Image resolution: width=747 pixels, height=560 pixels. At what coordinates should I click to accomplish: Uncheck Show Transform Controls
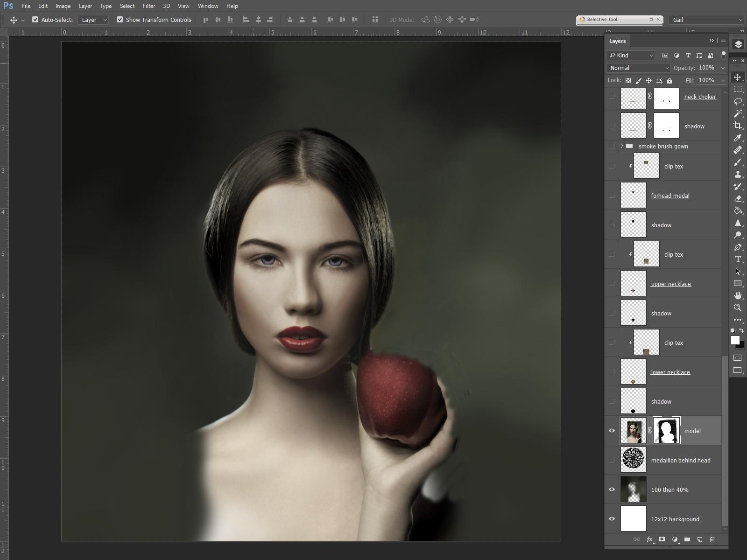click(120, 20)
